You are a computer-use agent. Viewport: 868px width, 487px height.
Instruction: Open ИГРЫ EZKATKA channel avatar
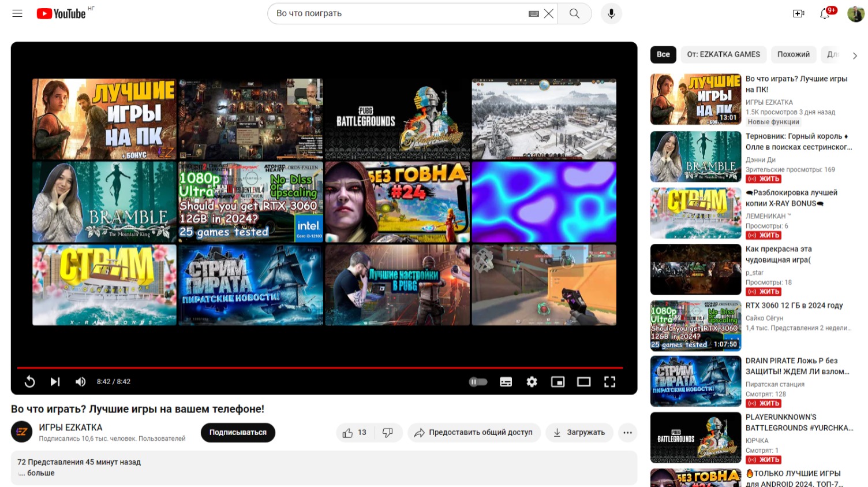pyautogui.click(x=22, y=432)
